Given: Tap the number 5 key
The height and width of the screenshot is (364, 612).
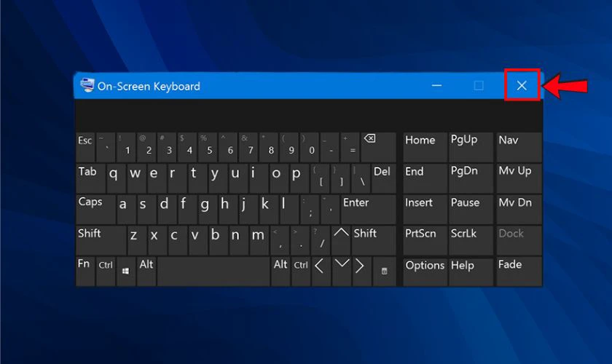Looking at the screenshot, I should (x=207, y=147).
